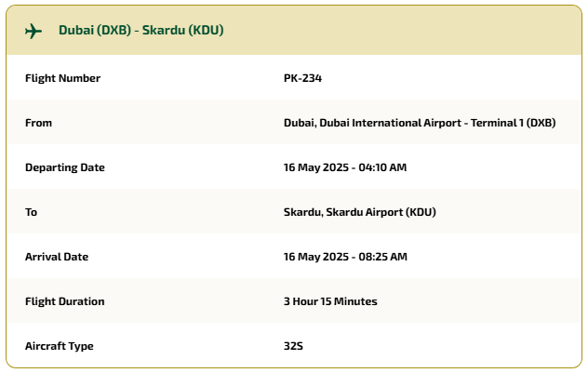Click the Aircraft Type label
The height and width of the screenshot is (373, 588).
click(60, 346)
